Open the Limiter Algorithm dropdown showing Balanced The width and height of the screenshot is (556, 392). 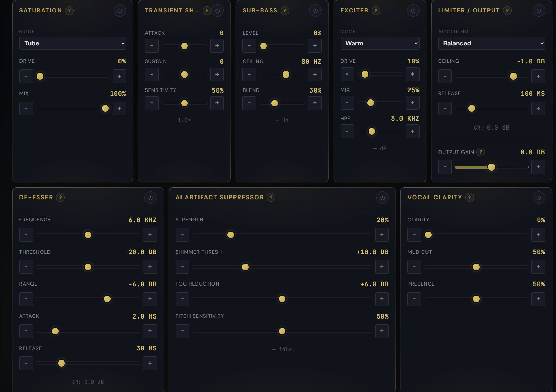coord(492,43)
